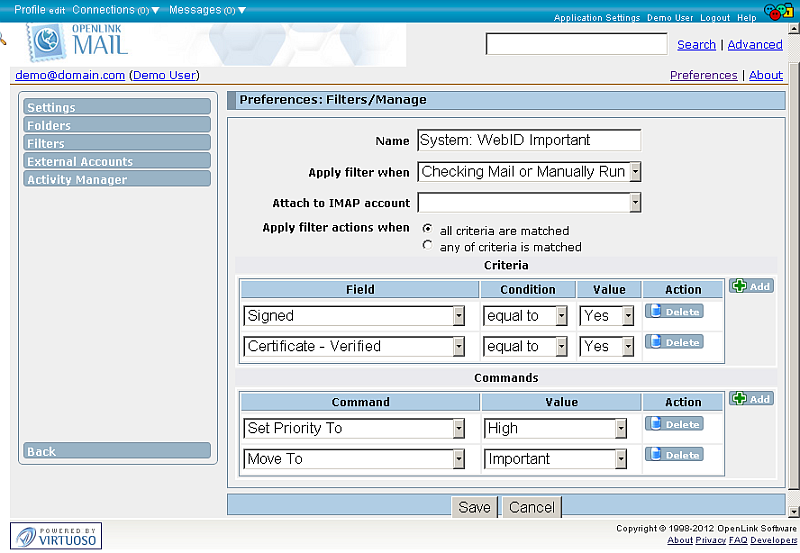Open Help in the top bar

click(x=746, y=18)
